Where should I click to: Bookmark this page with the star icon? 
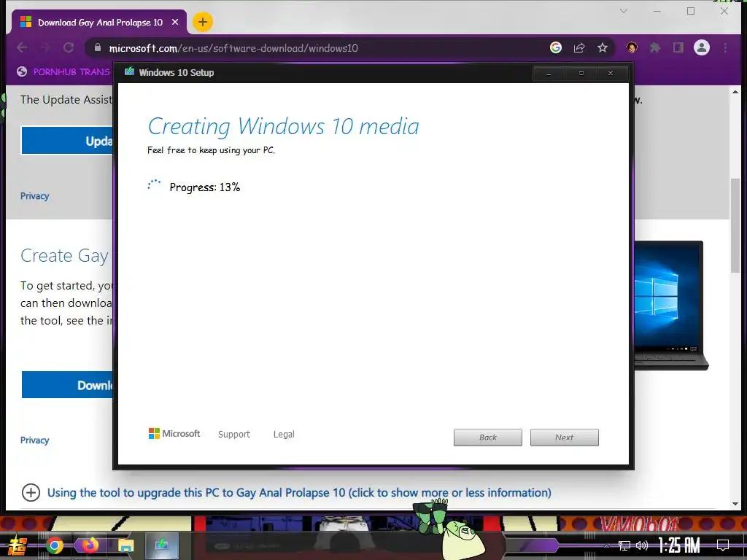(x=602, y=47)
